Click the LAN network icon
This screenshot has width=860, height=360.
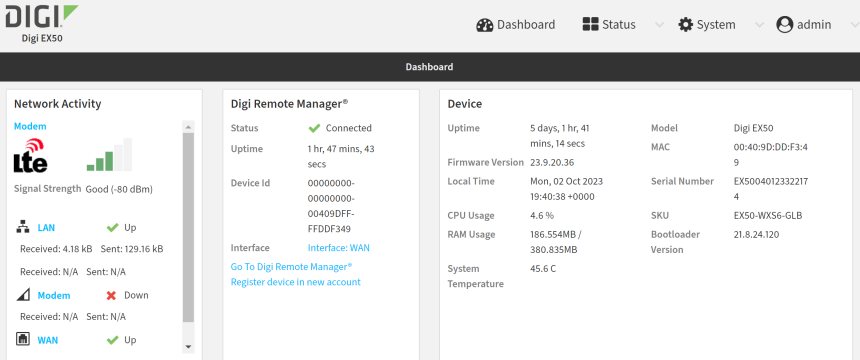tap(23, 227)
